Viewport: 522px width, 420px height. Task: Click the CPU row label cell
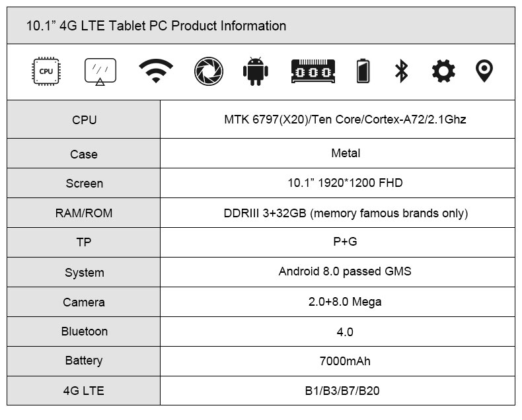83,120
